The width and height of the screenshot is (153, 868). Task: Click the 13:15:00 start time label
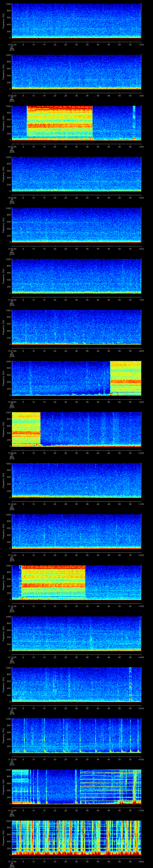click(12, 760)
